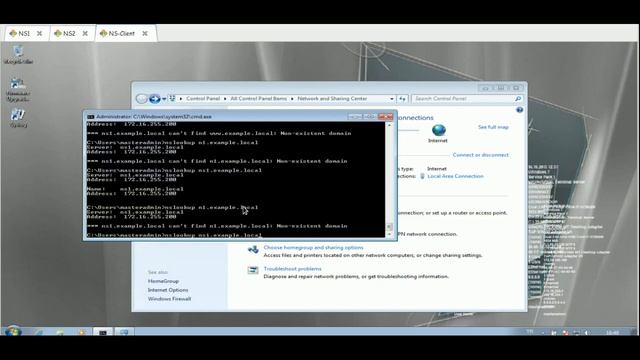Click the cmd window scrollbar up arrow

[389, 125]
